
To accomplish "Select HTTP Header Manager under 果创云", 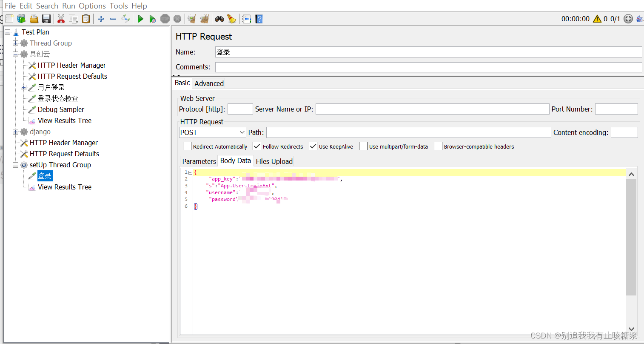I will pyautogui.click(x=71, y=65).
